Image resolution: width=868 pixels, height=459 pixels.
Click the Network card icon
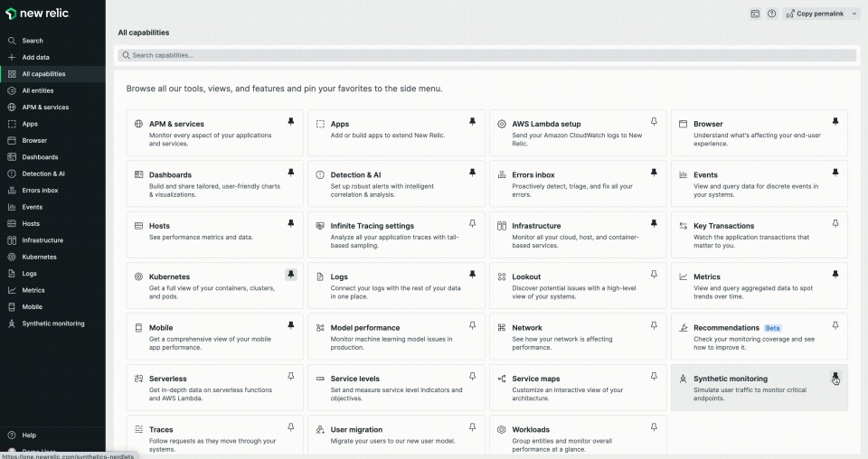pyautogui.click(x=502, y=327)
